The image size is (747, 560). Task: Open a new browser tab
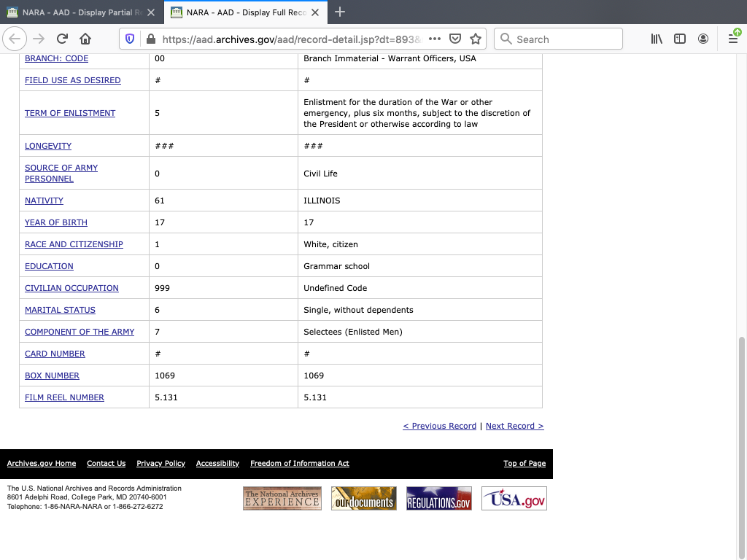[x=340, y=12]
